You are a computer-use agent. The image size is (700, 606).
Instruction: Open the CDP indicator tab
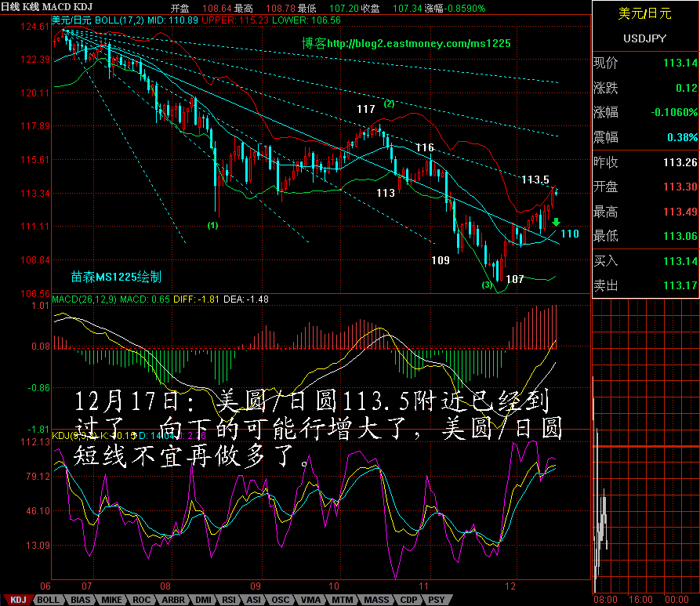click(x=408, y=600)
